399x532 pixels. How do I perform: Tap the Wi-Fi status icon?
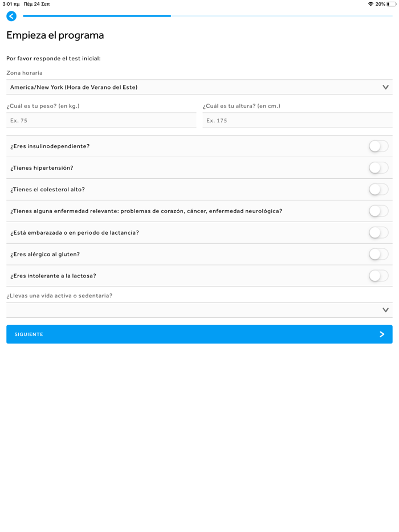click(x=370, y=4)
